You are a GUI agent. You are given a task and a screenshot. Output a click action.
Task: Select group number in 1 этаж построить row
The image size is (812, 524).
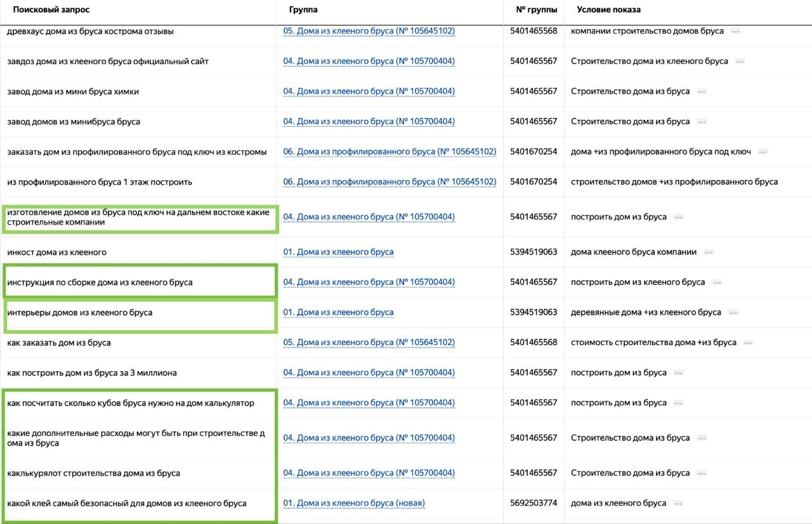click(534, 182)
